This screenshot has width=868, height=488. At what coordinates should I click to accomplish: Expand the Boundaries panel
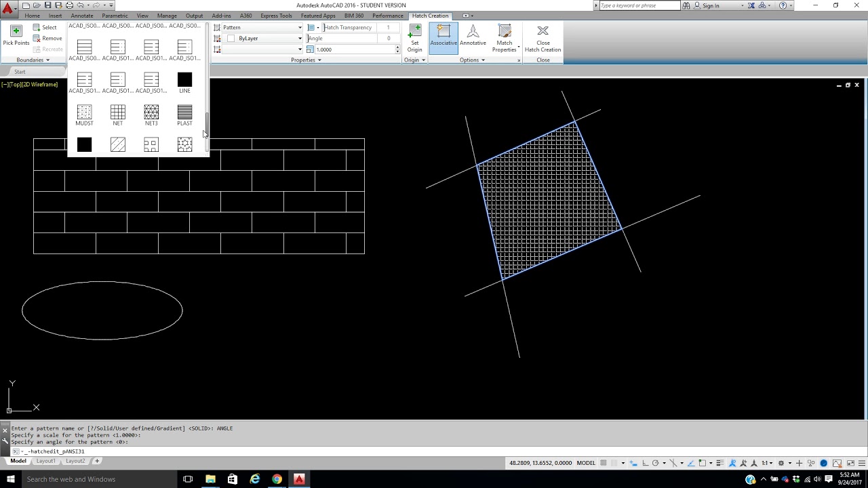click(x=33, y=60)
